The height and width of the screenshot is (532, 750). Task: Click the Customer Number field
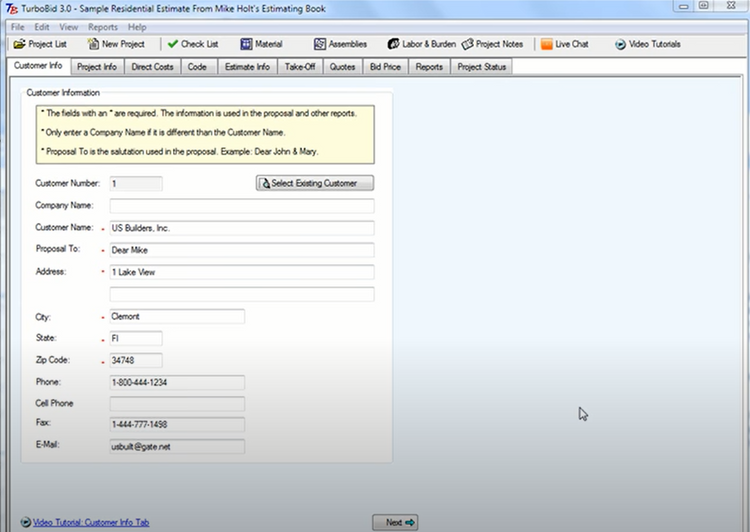coord(136,184)
